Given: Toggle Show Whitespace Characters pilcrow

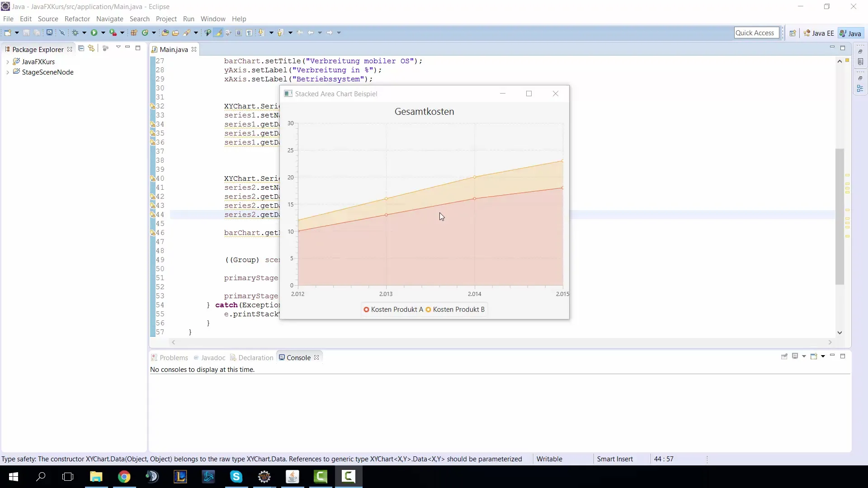Looking at the screenshot, I should 249,33.
